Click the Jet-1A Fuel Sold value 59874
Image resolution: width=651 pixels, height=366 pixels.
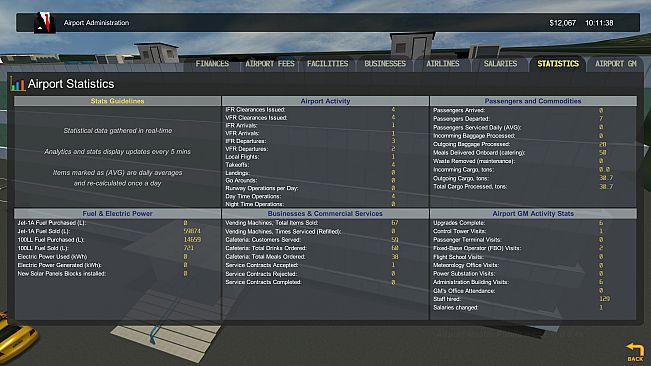pos(192,231)
